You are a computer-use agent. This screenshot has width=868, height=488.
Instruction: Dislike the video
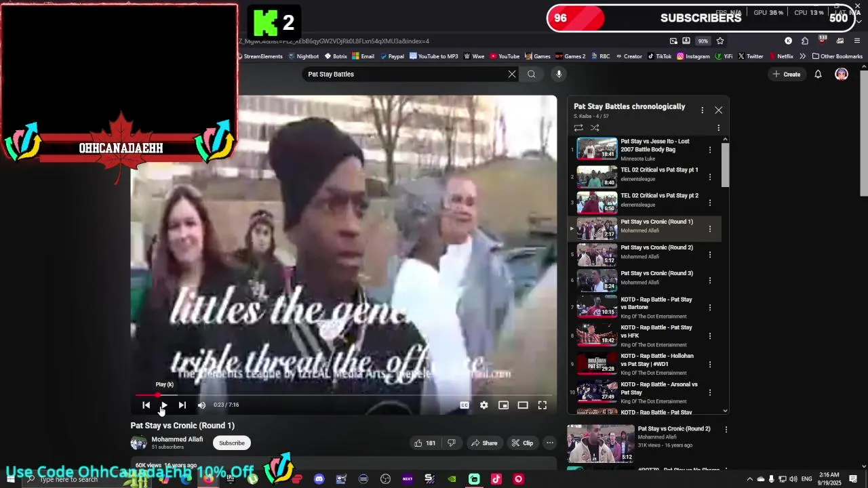point(452,443)
